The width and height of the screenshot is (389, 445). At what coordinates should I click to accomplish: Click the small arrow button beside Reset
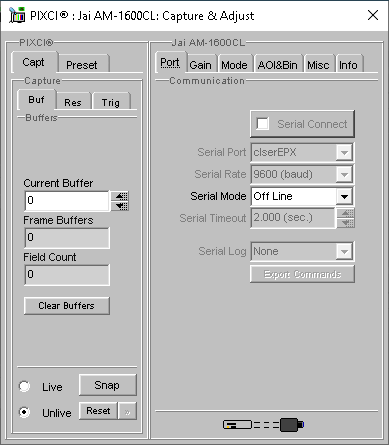pyautogui.click(x=127, y=411)
